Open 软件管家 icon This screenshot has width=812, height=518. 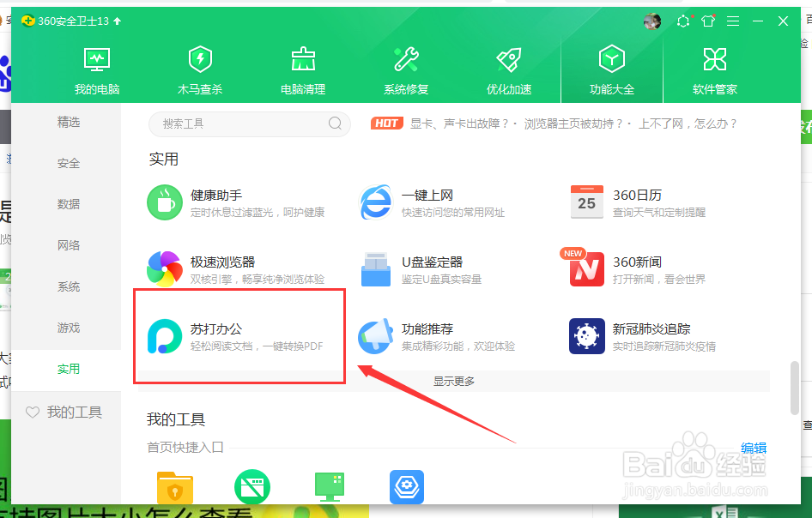point(715,59)
